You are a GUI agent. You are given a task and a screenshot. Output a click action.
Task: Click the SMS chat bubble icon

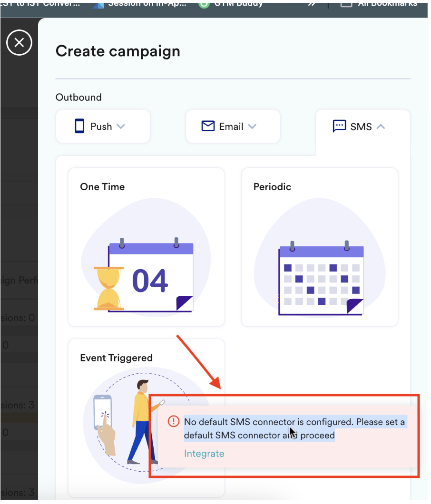tap(339, 126)
